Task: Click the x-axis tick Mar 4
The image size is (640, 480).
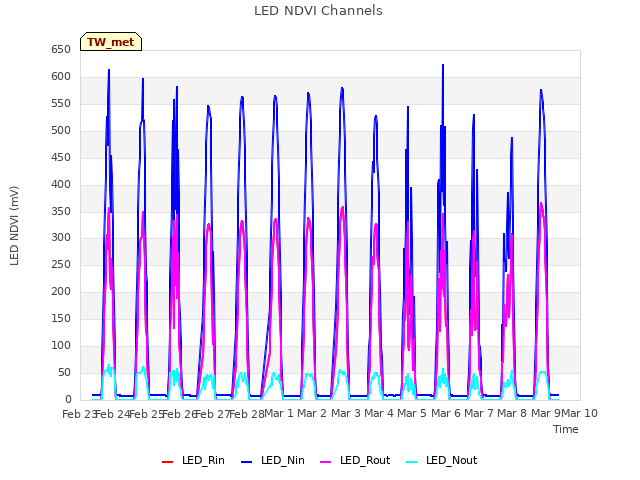Action: 379,413
